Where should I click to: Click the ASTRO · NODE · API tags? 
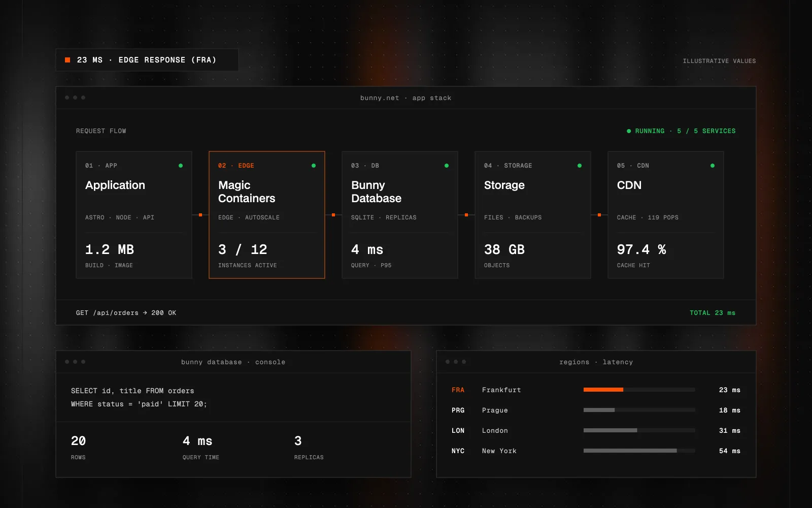point(120,217)
